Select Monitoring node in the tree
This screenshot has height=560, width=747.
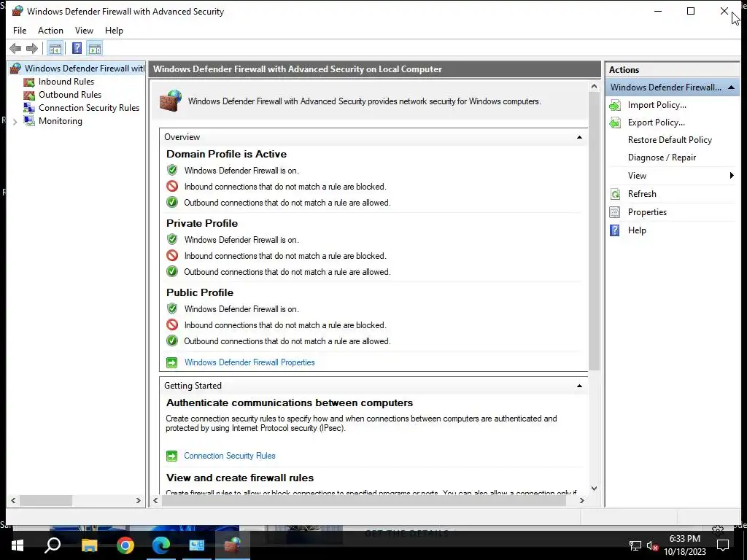61,121
